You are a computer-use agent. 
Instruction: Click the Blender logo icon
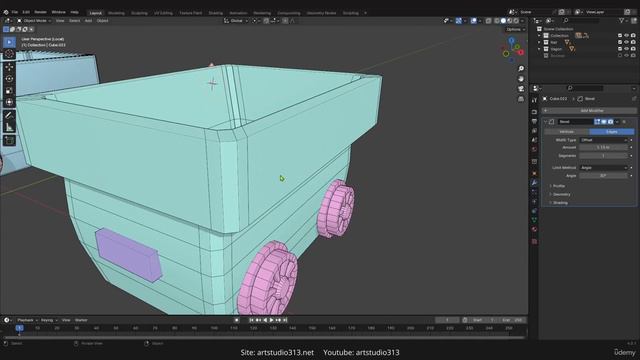6,12
